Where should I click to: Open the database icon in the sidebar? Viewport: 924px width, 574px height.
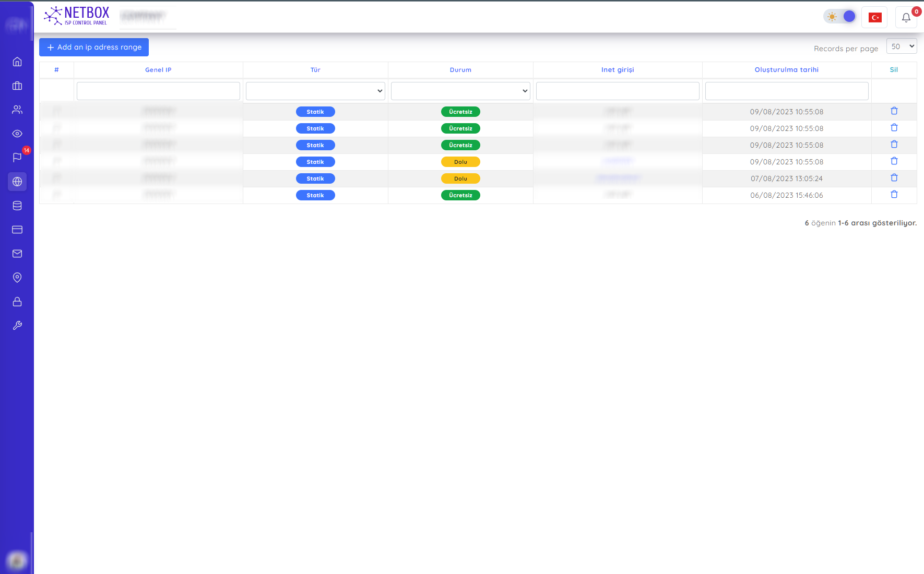click(x=17, y=206)
